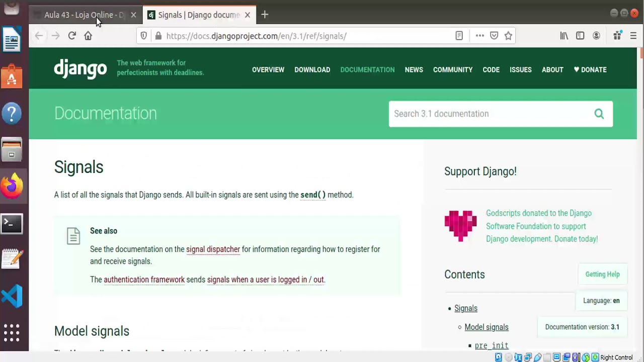This screenshot has height=362, width=644.
Task: Click the Firefox icon in the dock
Action: tap(12, 186)
